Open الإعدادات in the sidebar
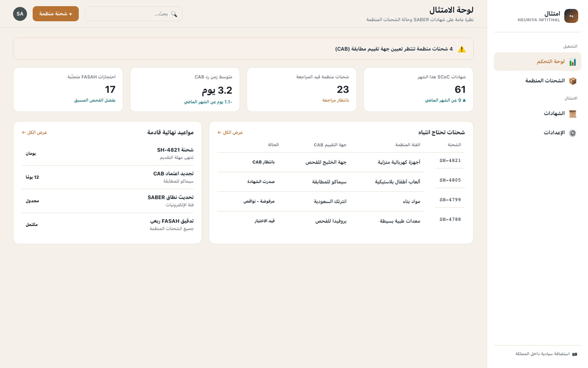 pos(537,132)
